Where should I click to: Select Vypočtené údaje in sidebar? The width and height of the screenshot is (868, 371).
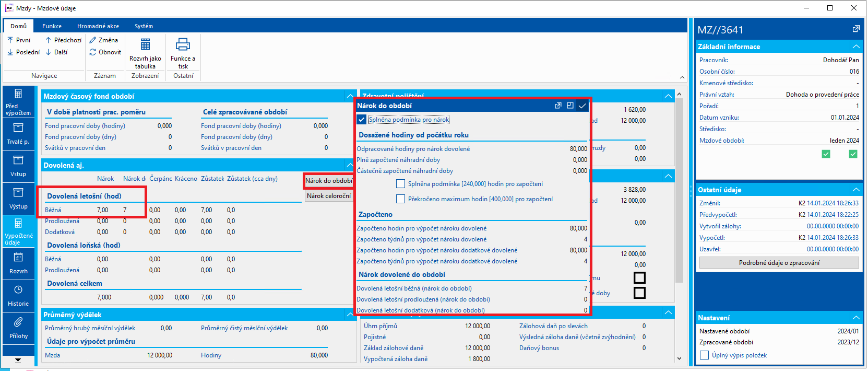[18, 231]
